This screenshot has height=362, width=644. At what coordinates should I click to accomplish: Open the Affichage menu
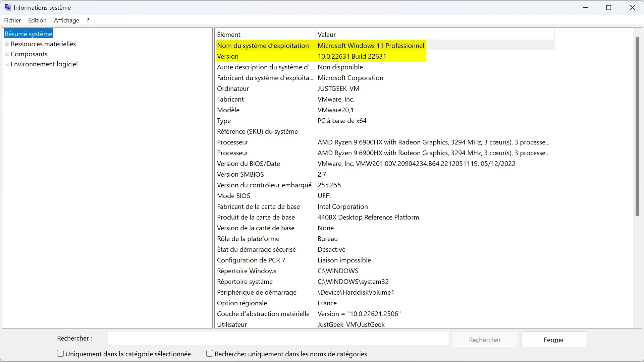[66, 20]
